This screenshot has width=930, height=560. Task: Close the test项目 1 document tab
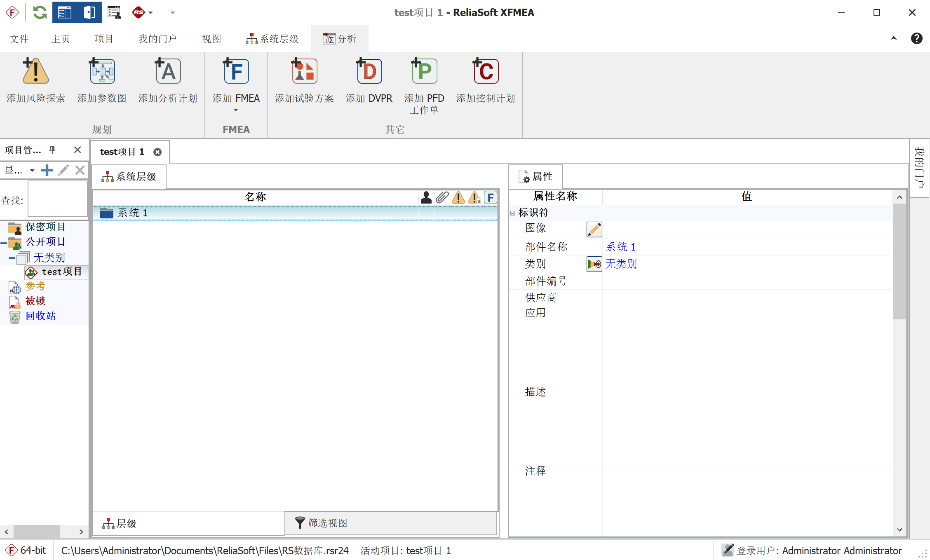pyautogui.click(x=157, y=152)
